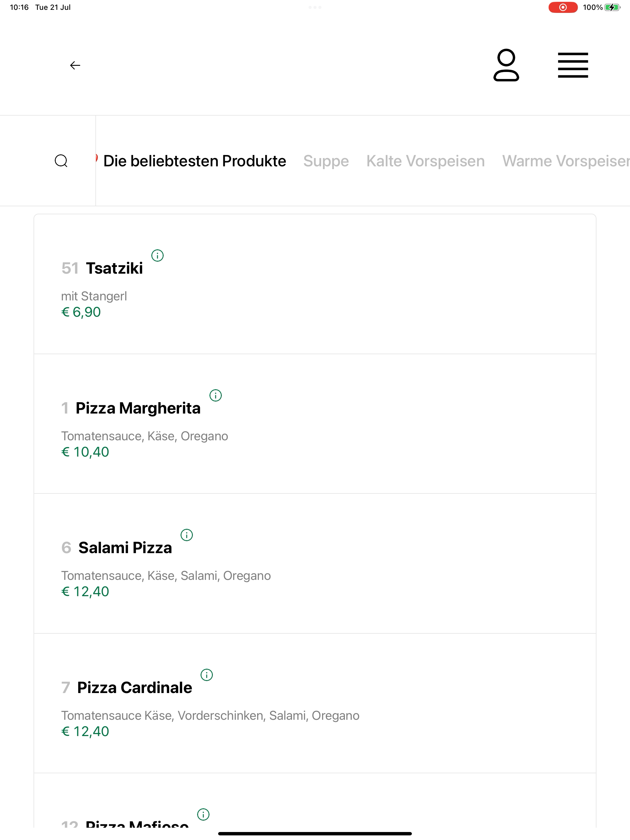Open the menu search magnifier
This screenshot has width=630, height=840.
pos(61,161)
